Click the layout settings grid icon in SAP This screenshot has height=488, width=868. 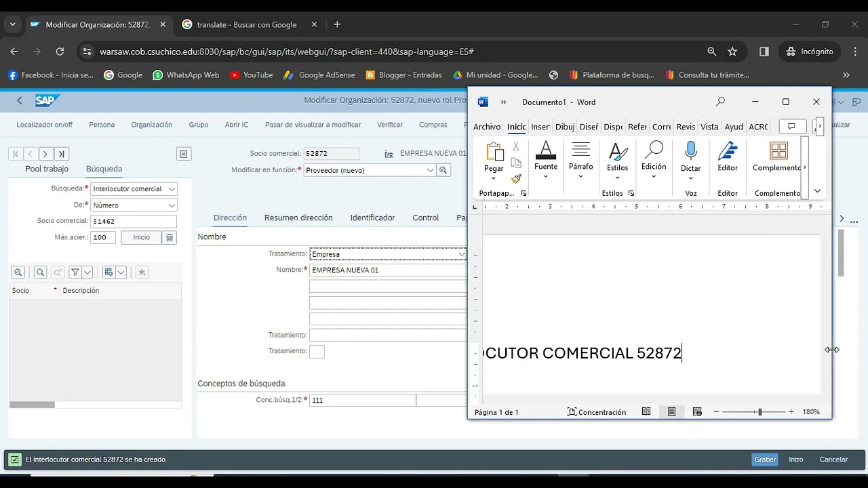[108, 272]
